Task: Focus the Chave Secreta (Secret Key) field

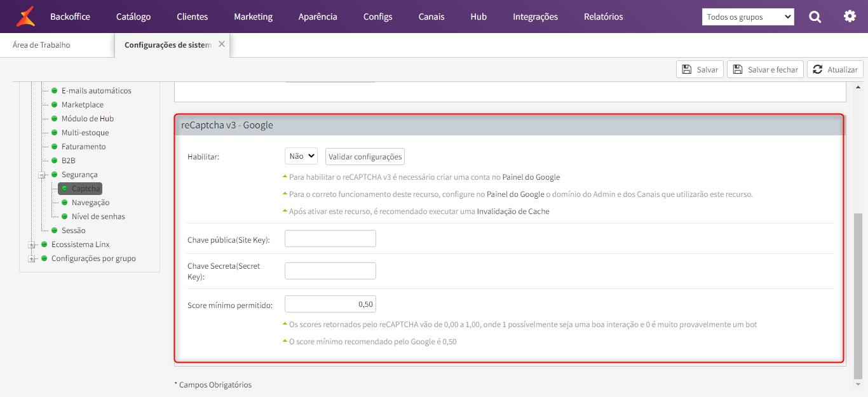Action: pos(330,271)
